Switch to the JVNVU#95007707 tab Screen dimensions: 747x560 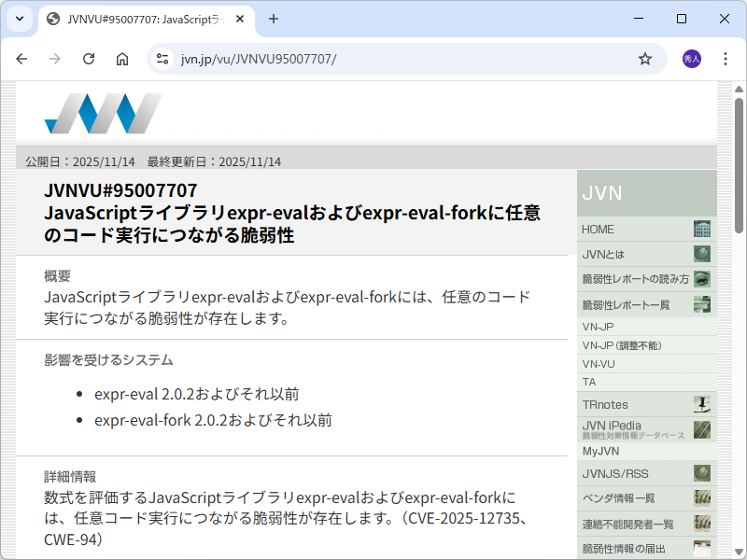click(149, 19)
